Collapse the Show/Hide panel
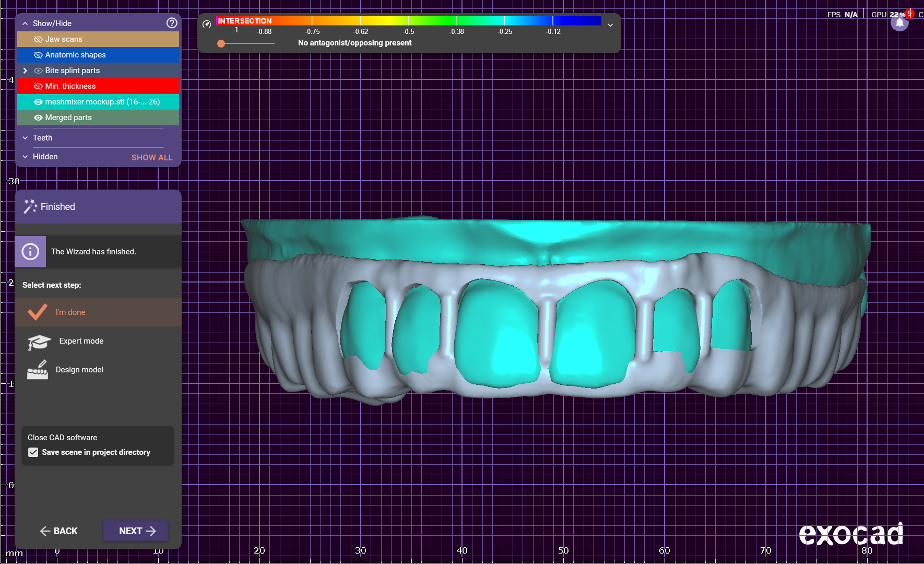This screenshot has height=564, width=924. click(25, 23)
